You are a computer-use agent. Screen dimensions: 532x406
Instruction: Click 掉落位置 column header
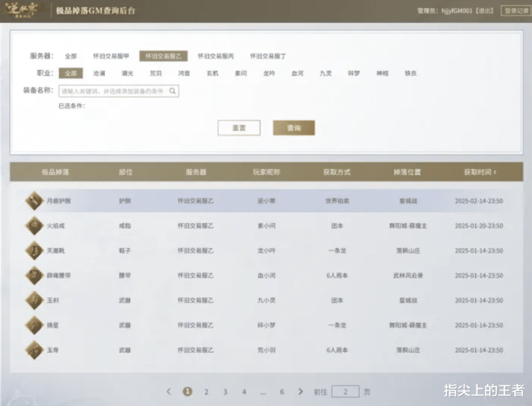click(407, 172)
